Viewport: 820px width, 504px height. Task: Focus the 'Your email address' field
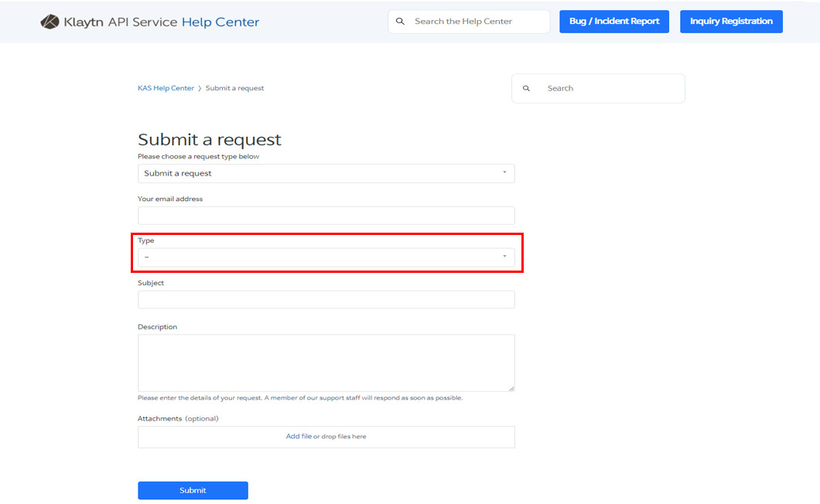coord(326,216)
